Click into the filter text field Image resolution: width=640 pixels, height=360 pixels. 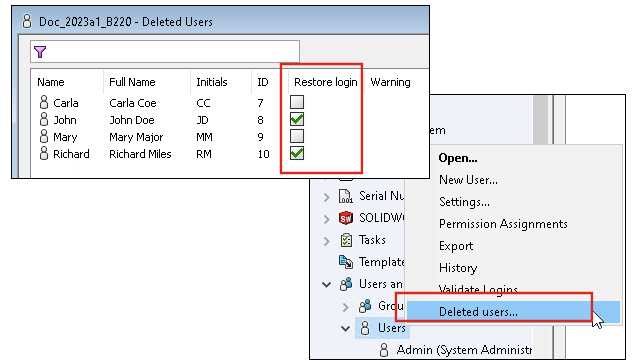(x=165, y=52)
